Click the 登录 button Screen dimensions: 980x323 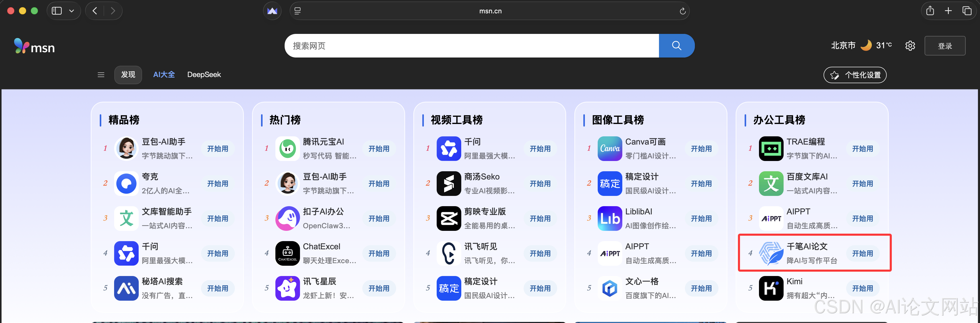point(945,46)
